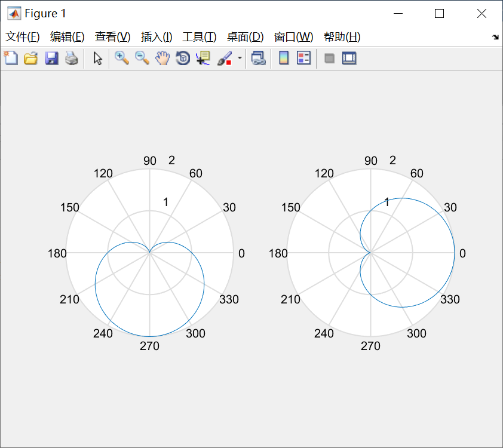Insert a legend via toolbar icon
Viewport: 503px width, 448px height.
[304, 59]
